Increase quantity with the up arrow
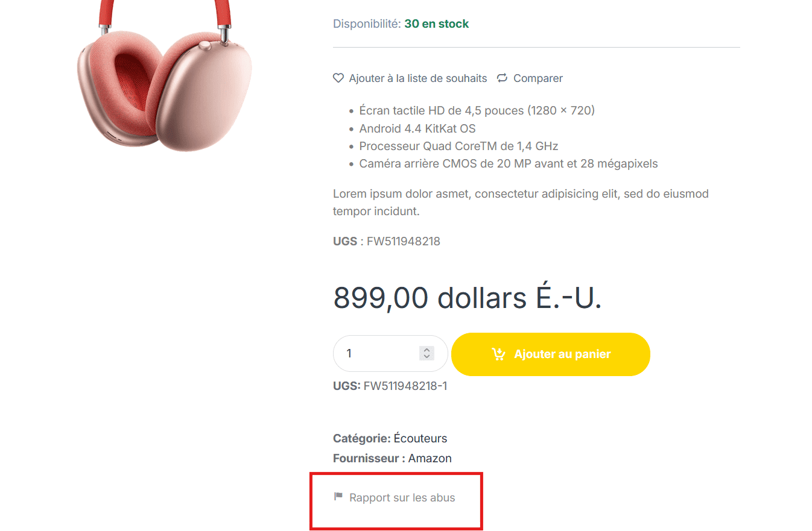The image size is (812, 531). coord(427,350)
